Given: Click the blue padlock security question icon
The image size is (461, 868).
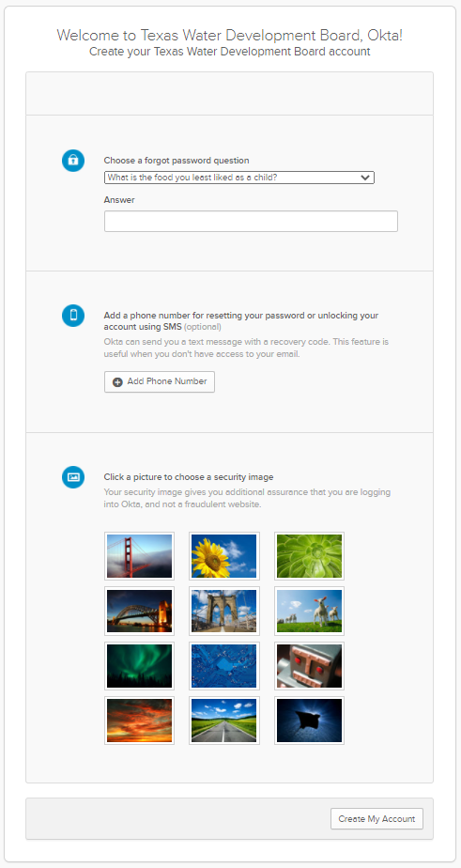Looking at the screenshot, I should (x=73, y=161).
